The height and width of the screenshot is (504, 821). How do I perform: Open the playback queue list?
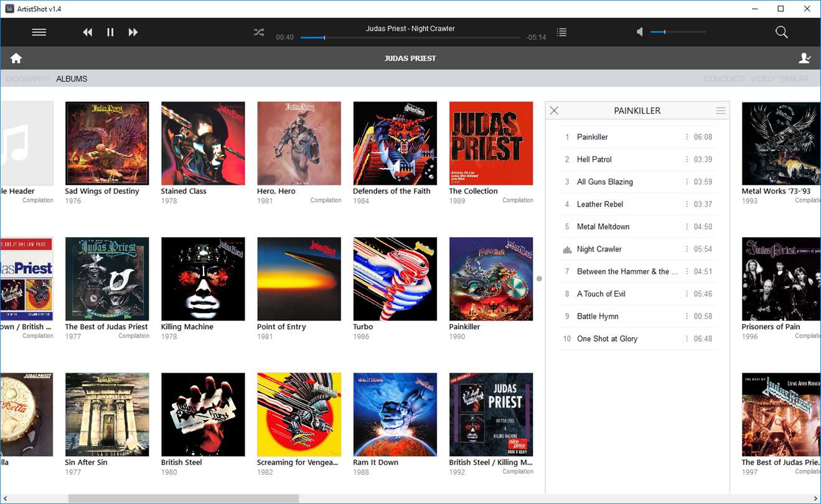pos(561,32)
